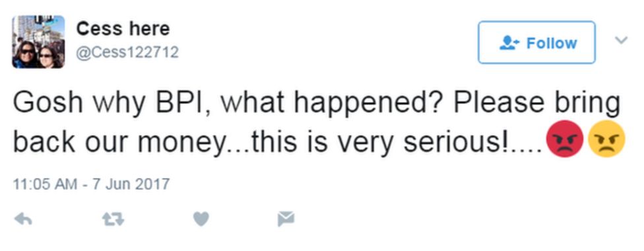This screenshot has width=644, height=251.
Task: Click the add-person icon in the Follow button
Action: click(509, 43)
